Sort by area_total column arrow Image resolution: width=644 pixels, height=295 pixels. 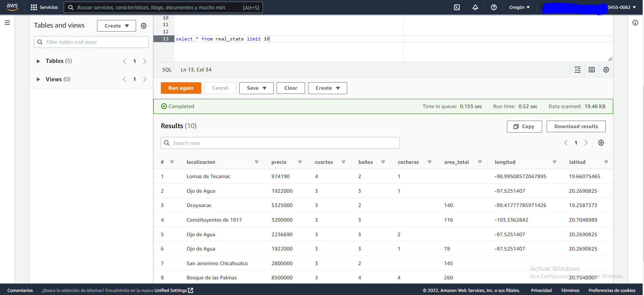[480, 162]
